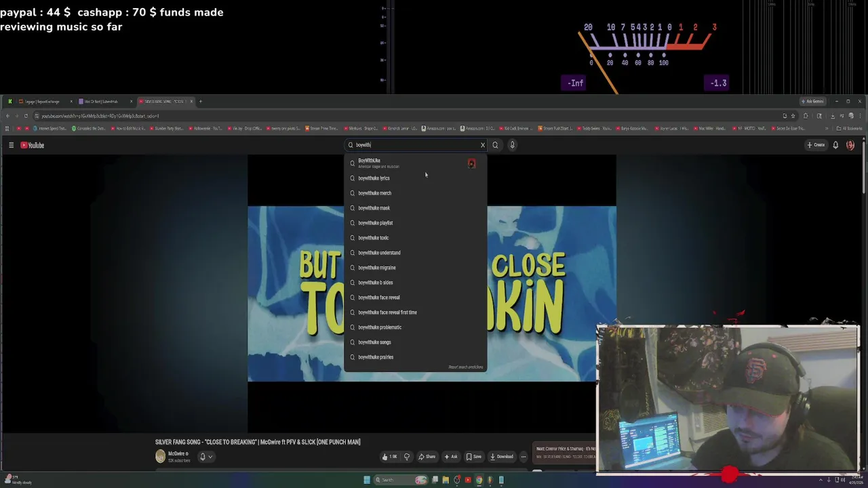Choose suggestion boywithuke merch
The image size is (868, 488).
415,193
